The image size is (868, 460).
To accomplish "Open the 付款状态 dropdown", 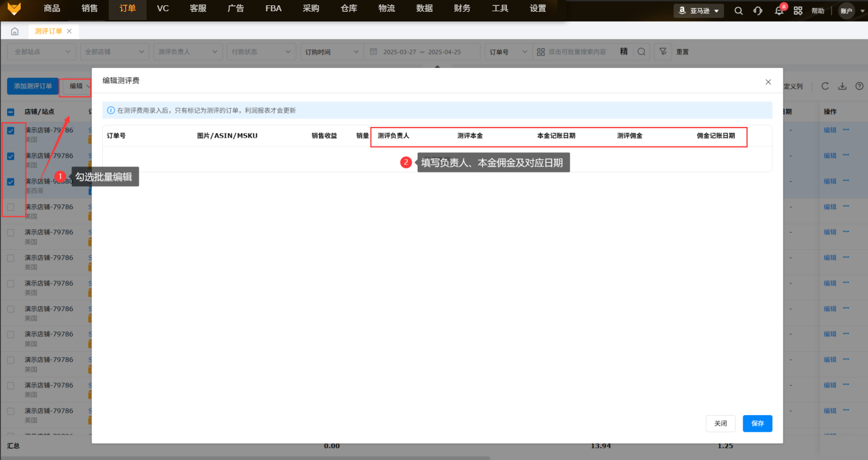I will (261, 52).
